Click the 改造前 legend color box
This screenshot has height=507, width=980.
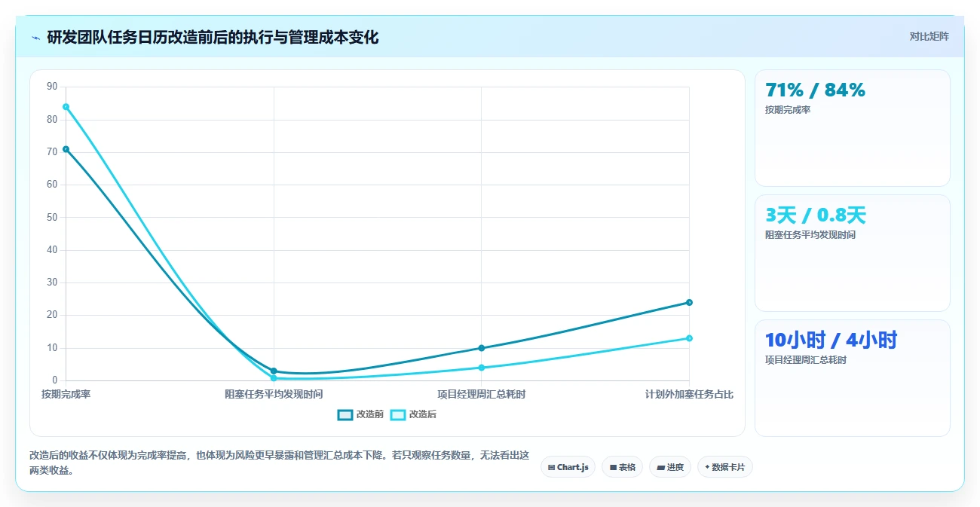click(x=345, y=414)
